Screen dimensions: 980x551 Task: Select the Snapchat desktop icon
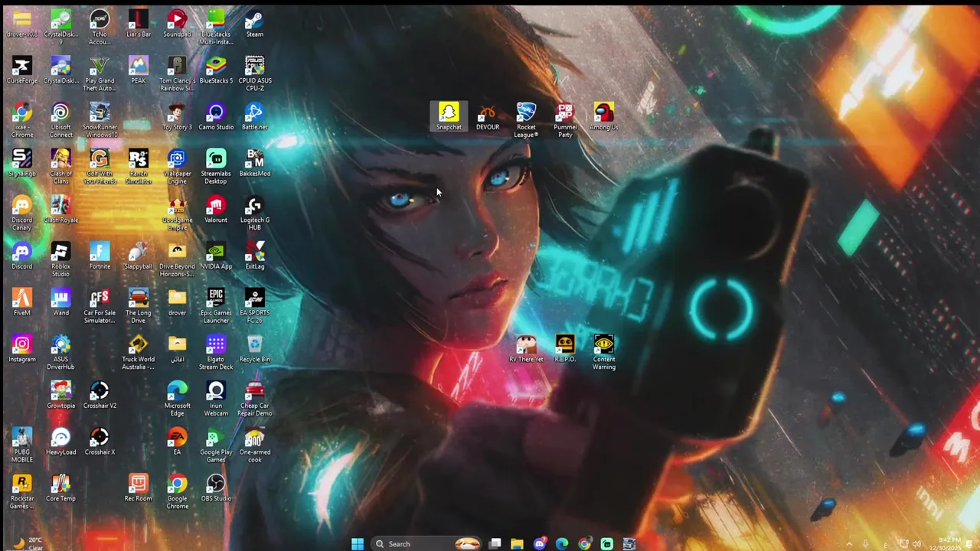tap(449, 117)
